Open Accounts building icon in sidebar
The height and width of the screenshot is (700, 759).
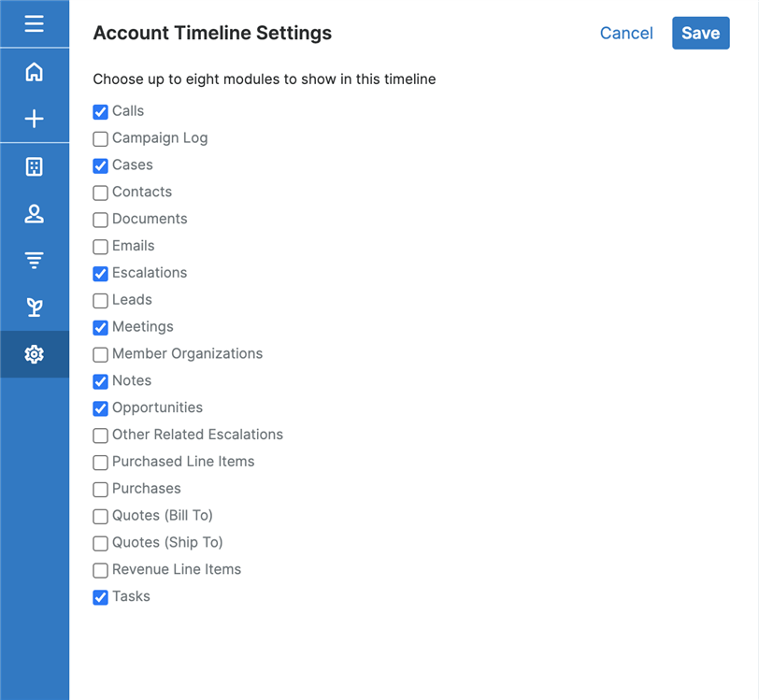tap(35, 167)
